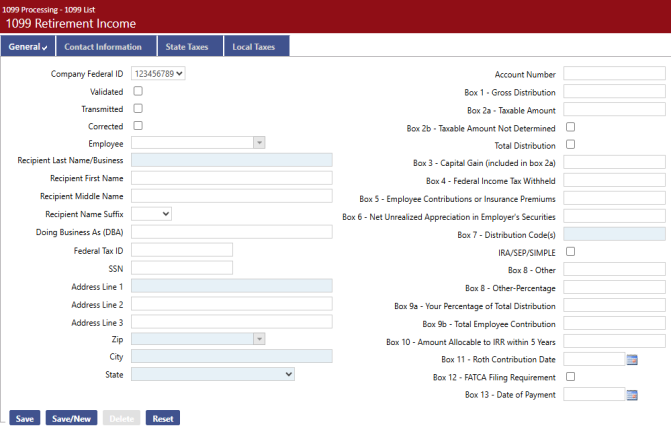Mark the IRA/SEP/SIMPLE checkbox

coord(571,251)
